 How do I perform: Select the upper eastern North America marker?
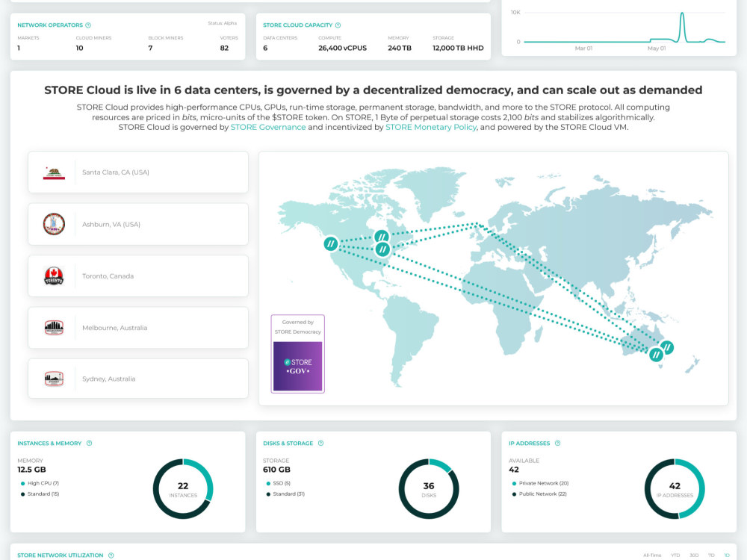382,237
